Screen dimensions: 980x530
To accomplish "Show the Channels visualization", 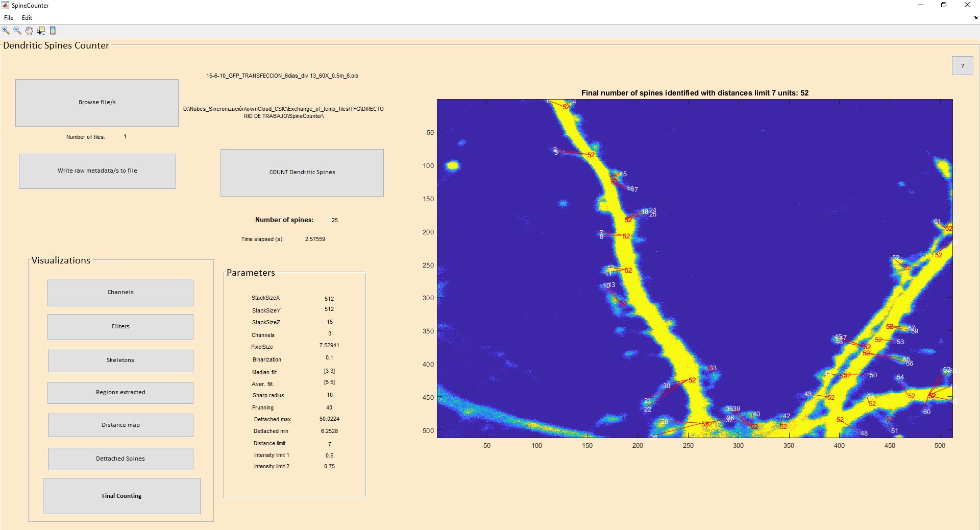I will click(120, 293).
